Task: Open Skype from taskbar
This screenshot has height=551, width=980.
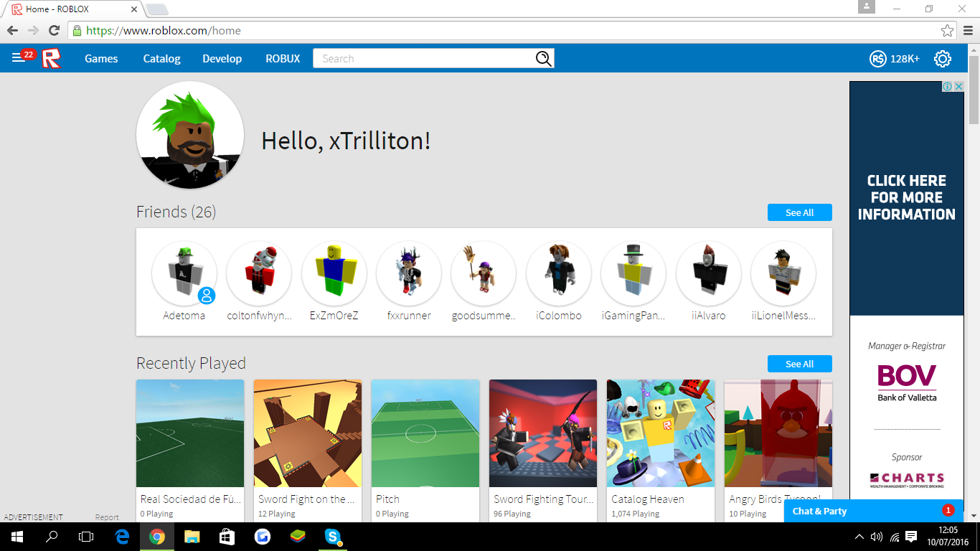Action: click(x=332, y=537)
